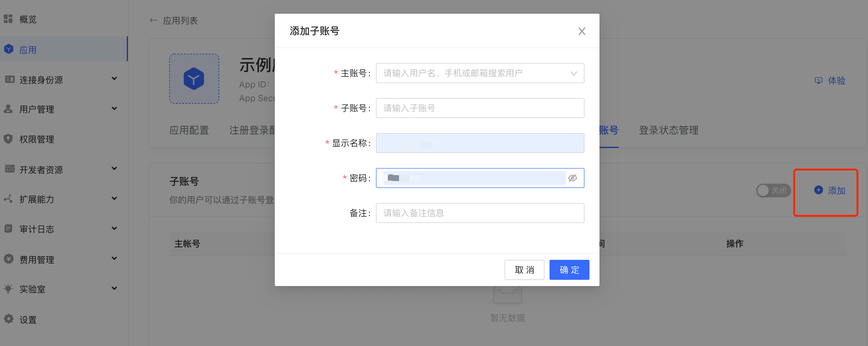Click the 权限管理 shield icon
Screen dimensions: 868x346
click(x=8, y=139)
